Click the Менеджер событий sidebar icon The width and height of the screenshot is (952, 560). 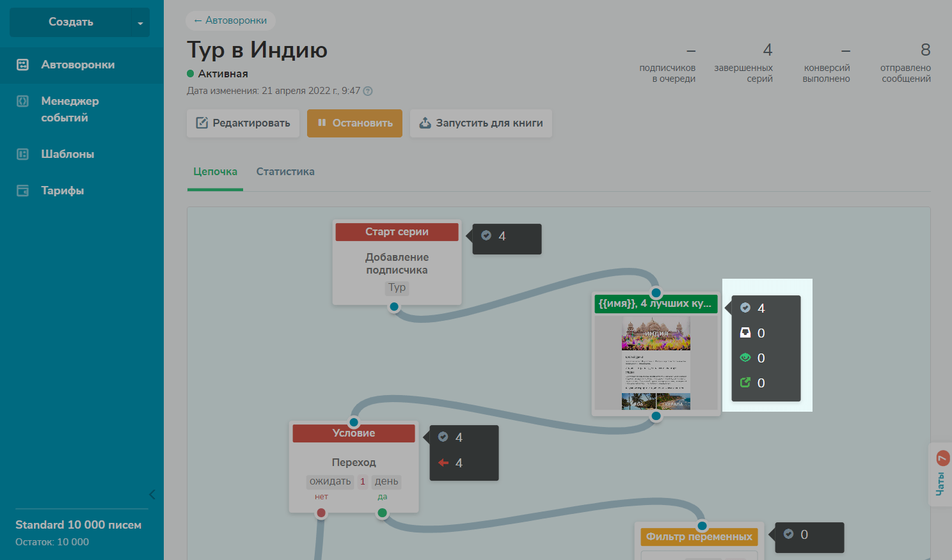pyautogui.click(x=22, y=101)
